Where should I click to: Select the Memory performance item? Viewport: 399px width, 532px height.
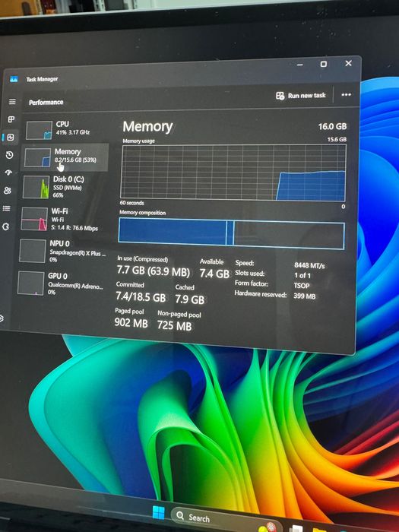pyautogui.click(x=65, y=157)
